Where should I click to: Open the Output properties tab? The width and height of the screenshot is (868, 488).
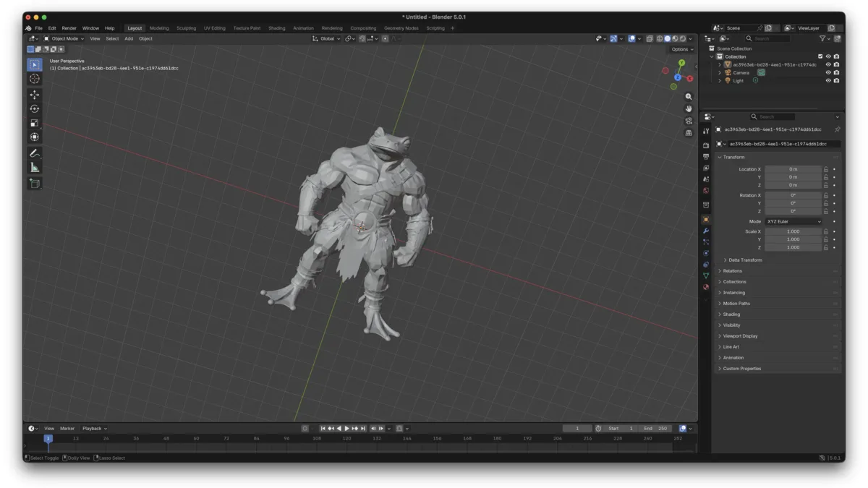tap(706, 156)
